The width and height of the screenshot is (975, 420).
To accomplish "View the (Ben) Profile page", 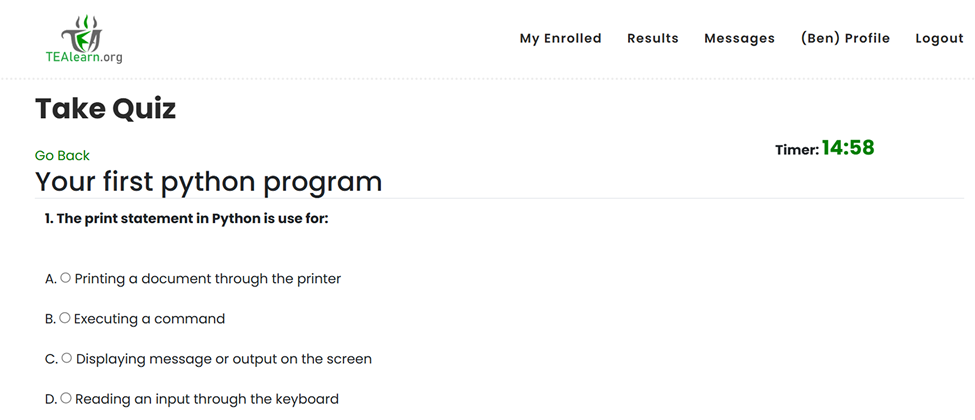I will pyautogui.click(x=845, y=39).
